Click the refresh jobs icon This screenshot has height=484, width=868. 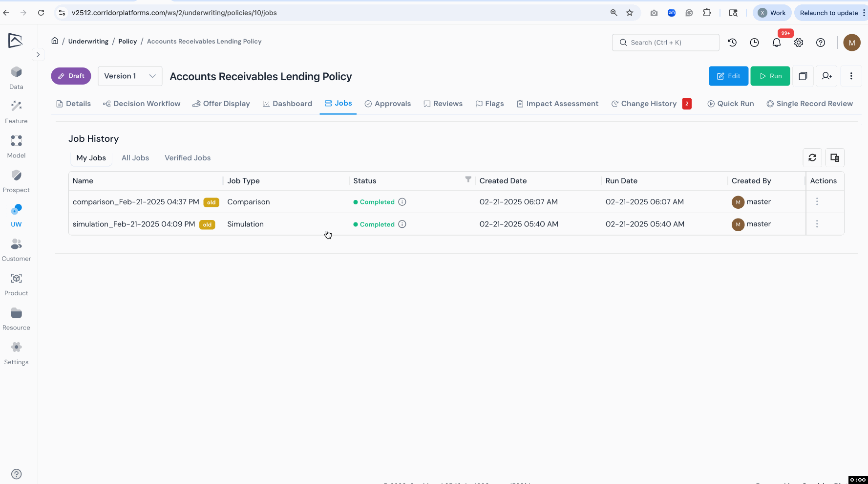tap(812, 157)
